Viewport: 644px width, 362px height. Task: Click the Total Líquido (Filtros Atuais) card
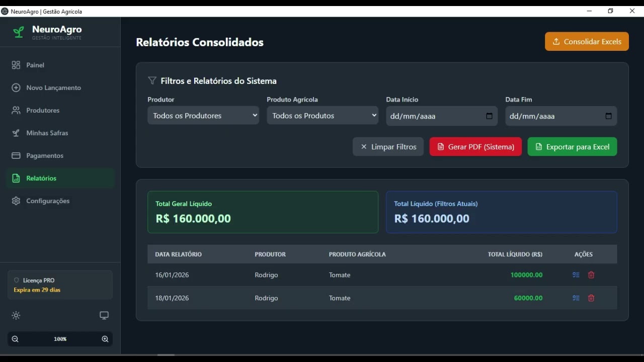click(502, 212)
